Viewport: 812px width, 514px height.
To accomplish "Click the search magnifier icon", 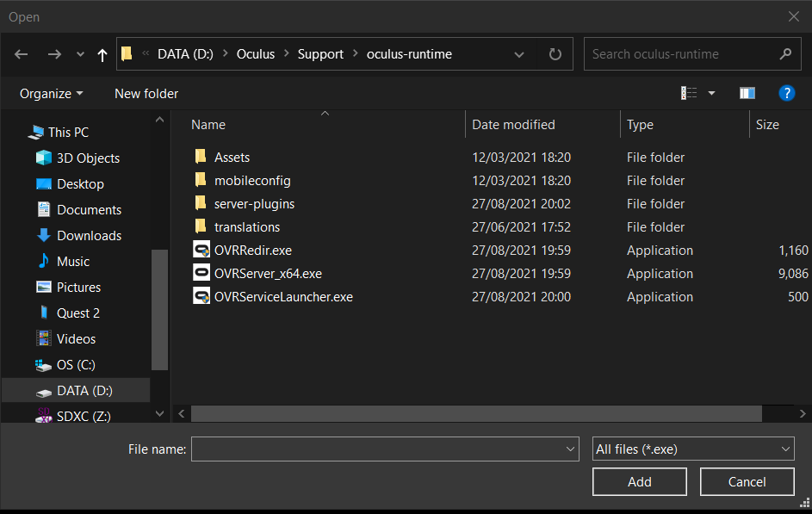I will [x=785, y=53].
